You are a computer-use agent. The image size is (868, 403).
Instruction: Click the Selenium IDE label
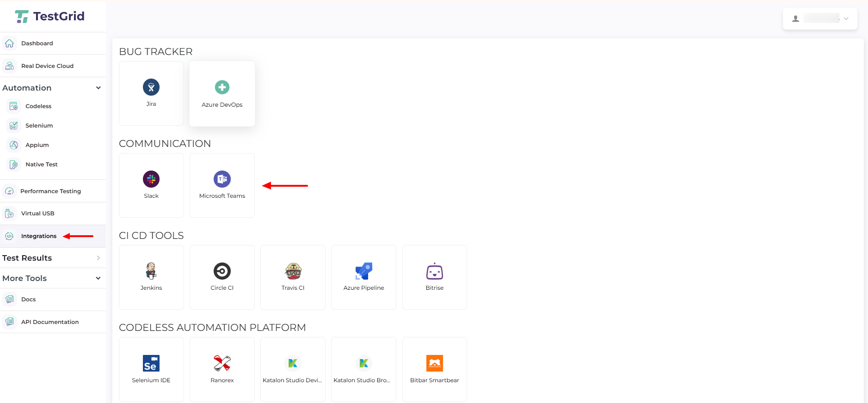(x=151, y=380)
